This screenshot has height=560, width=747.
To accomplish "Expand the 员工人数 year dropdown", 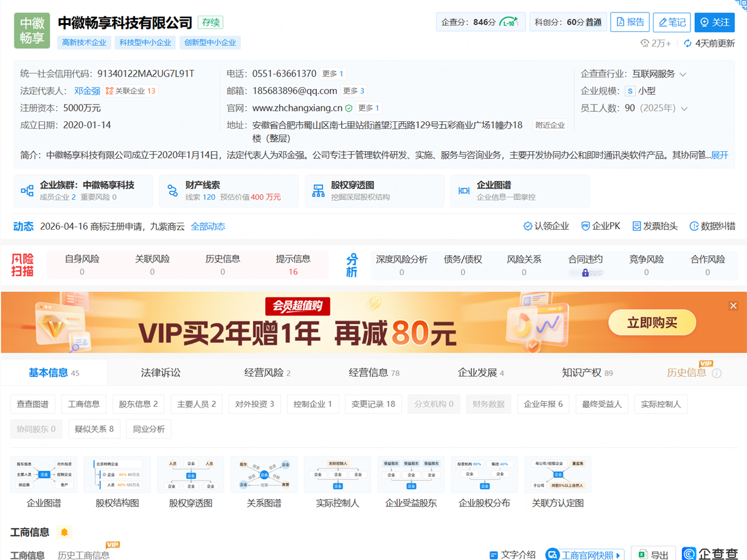I will 684,108.
